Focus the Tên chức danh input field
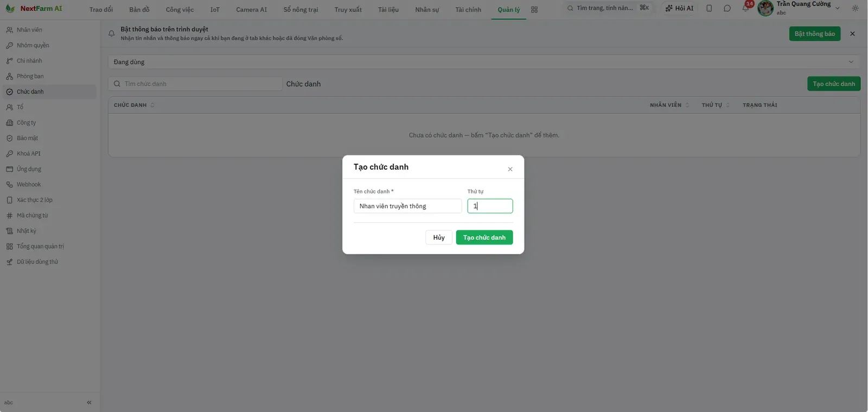The height and width of the screenshot is (412, 868). coord(407,206)
